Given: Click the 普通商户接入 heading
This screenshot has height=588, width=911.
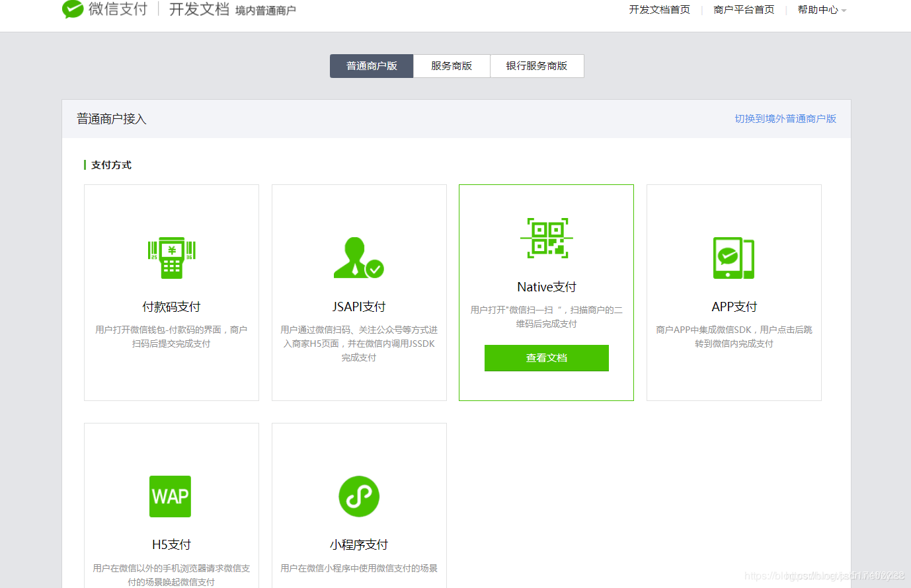Looking at the screenshot, I should (x=112, y=119).
